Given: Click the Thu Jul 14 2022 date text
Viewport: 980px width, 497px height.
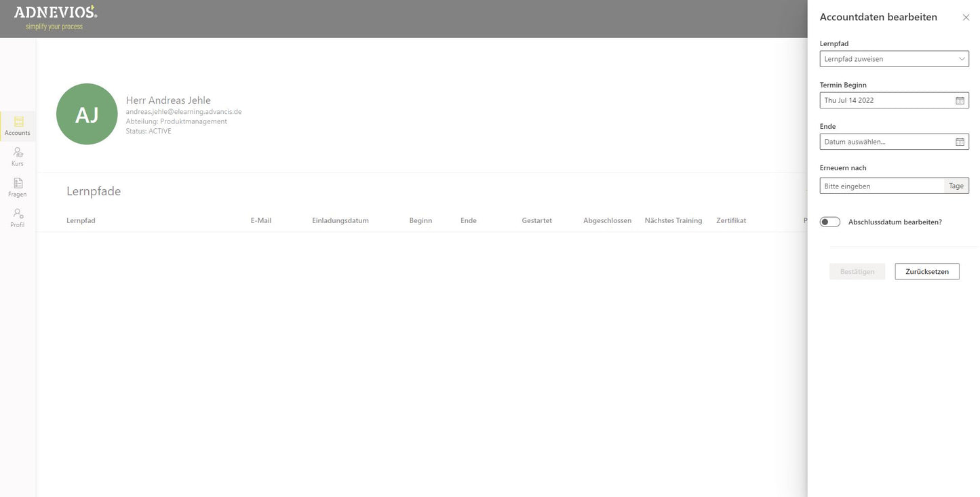Looking at the screenshot, I should click(849, 100).
